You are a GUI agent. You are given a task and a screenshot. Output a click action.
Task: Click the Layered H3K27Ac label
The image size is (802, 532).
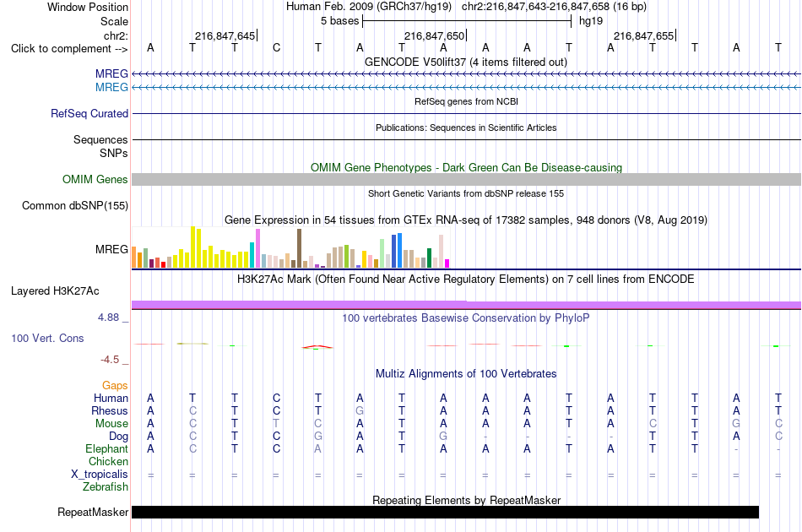coord(55,291)
